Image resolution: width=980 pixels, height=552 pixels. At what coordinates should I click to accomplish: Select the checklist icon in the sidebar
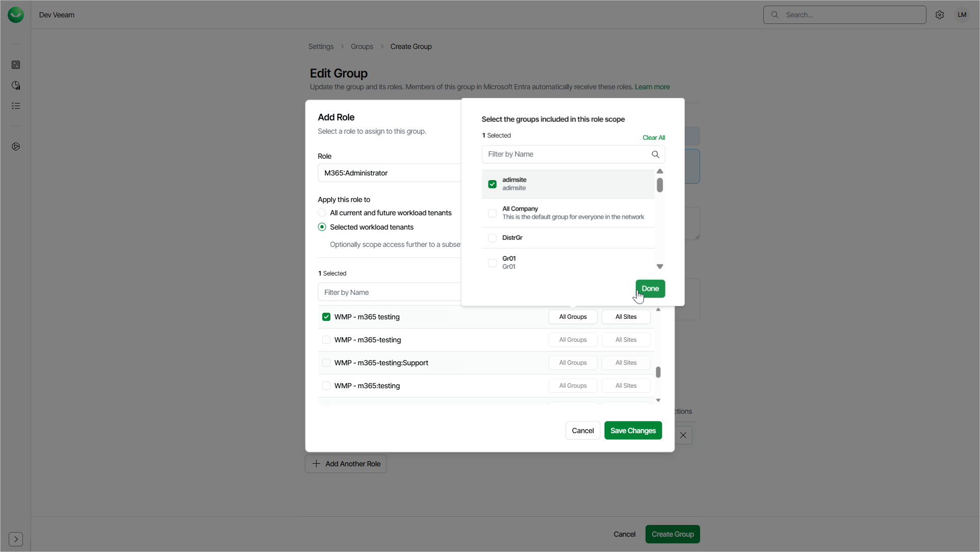click(16, 106)
